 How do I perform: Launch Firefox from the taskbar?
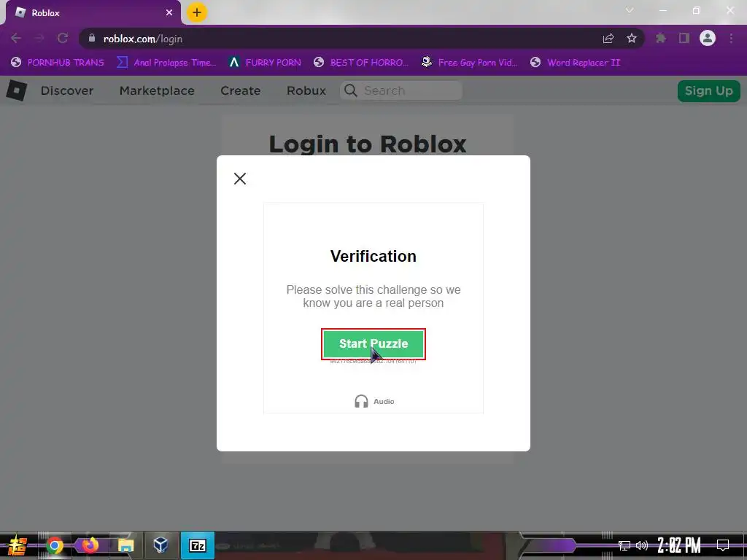pos(90,545)
